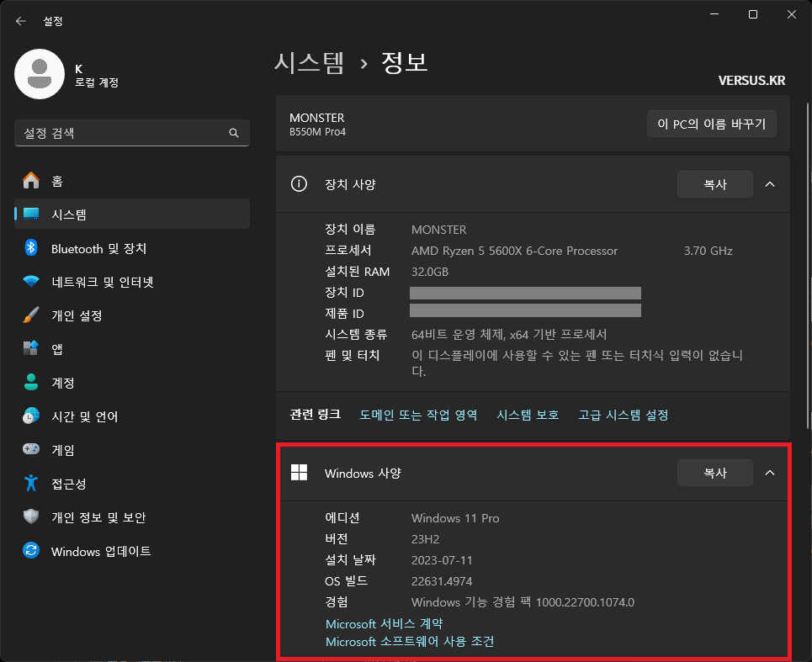Click 시스템 in the breadcrumb title
This screenshot has width=812, height=662.
point(309,62)
